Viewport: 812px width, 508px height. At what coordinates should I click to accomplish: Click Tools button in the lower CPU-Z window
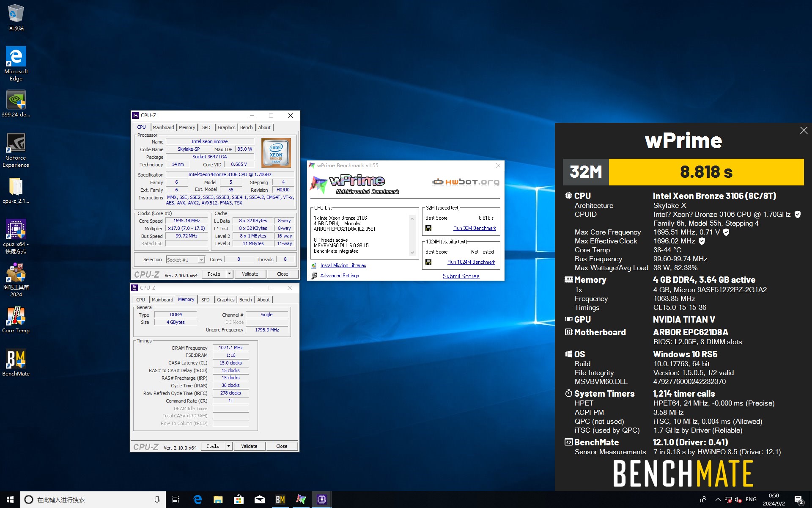click(213, 446)
